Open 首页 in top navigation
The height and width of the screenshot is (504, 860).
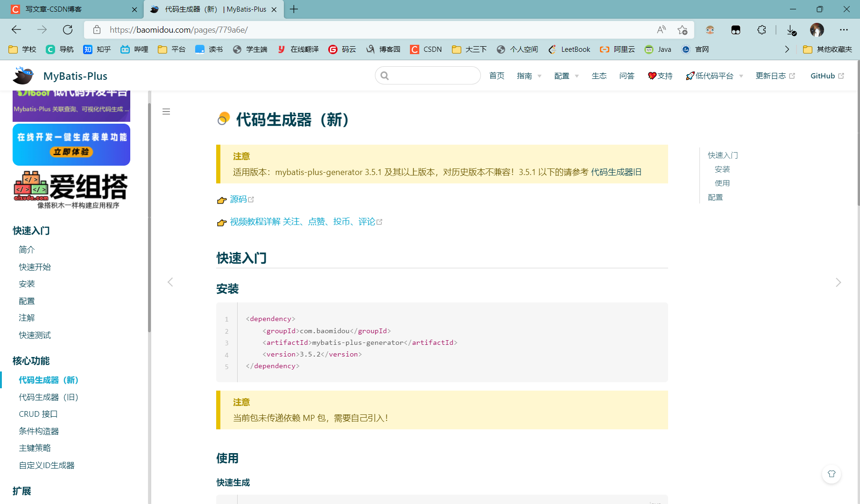(497, 76)
